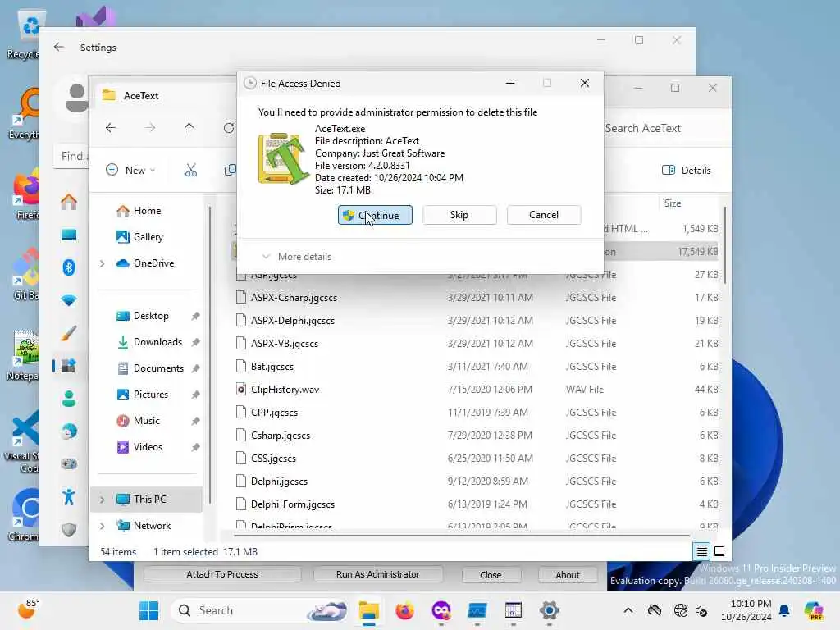Click Skip in File Access Denied dialog

[459, 215]
